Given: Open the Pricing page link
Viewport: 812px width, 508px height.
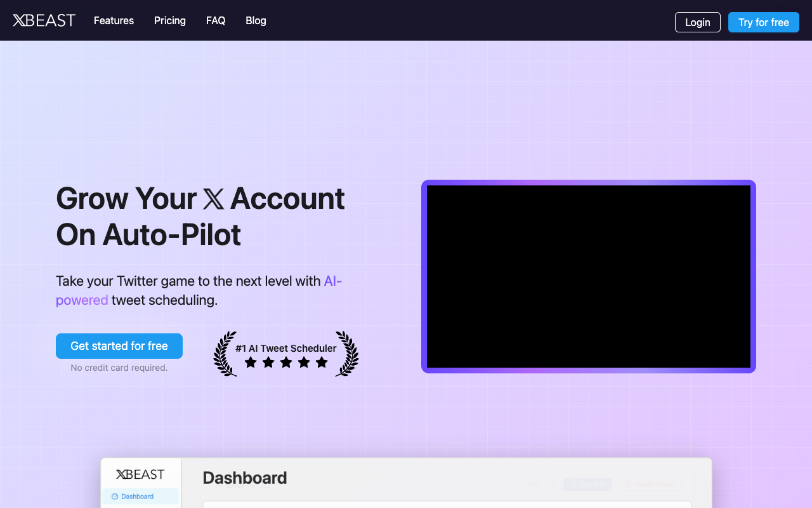Looking at the screenshot, I should pos(170,20).
